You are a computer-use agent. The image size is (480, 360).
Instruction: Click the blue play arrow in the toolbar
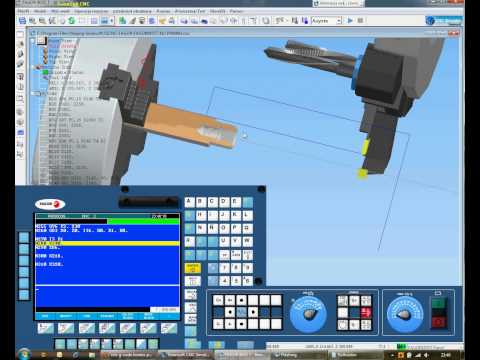point(350,21)
